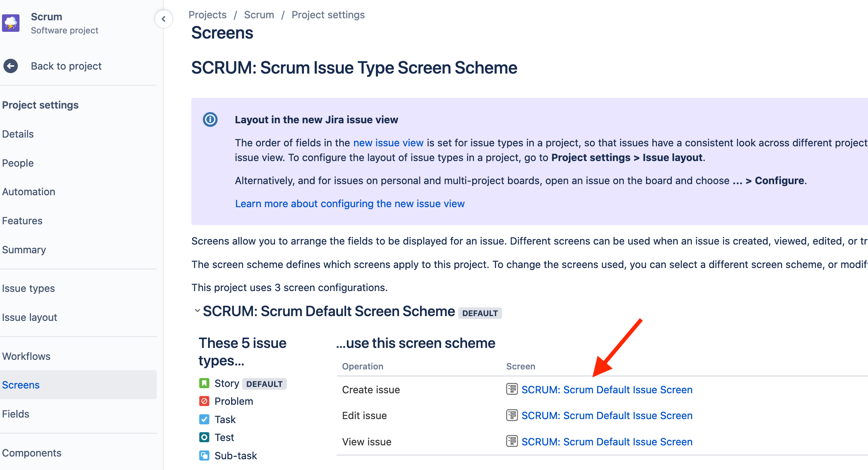
Task: Open Issue layout settings
Action: click(x=29, y=317)
